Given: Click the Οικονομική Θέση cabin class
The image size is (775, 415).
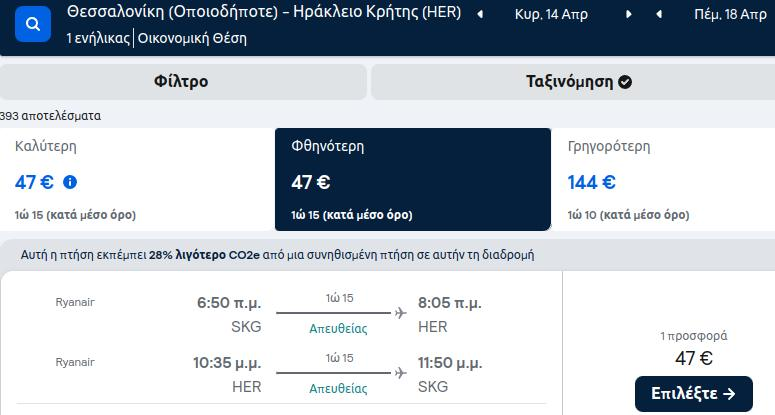Looking at the screenshot, I should (192, 38).
